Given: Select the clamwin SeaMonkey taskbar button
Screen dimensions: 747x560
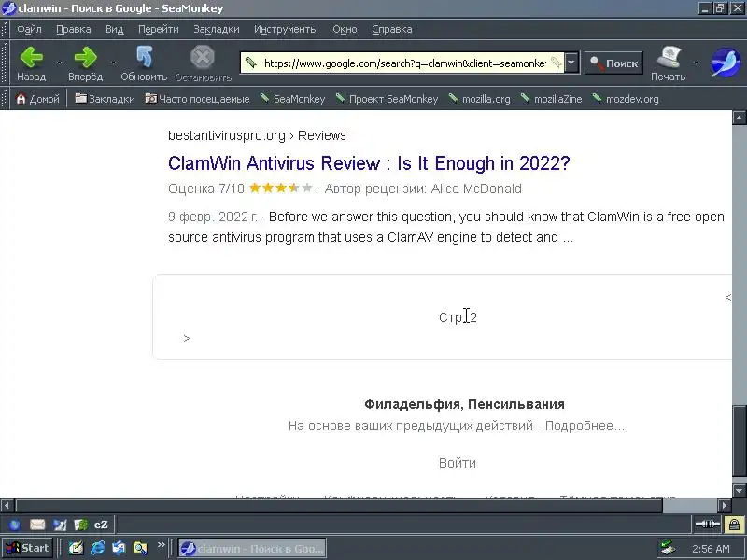Looking at the screenshot, I should tap(252, 548).
